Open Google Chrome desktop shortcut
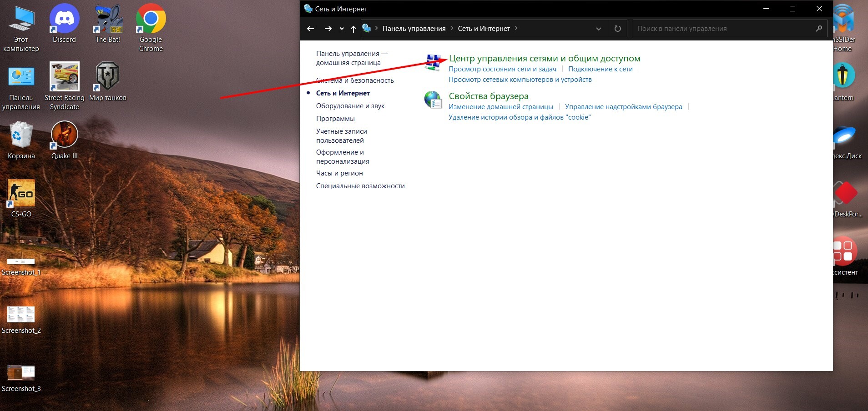868x411 pixels. point(151,20)
